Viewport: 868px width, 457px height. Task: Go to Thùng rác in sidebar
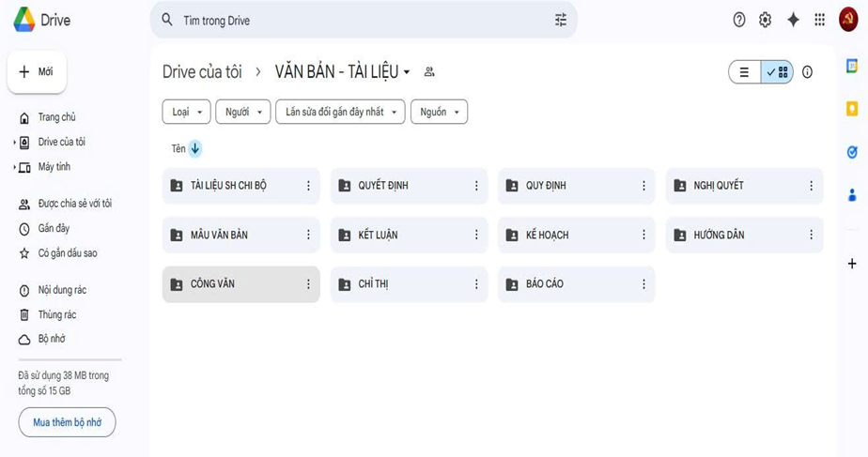(x=56, y=314)
